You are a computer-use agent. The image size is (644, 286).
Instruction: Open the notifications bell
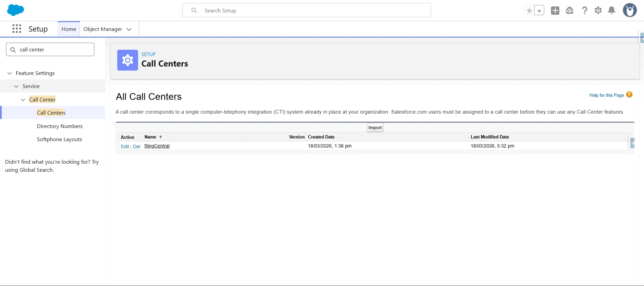(x=612, y=11)
